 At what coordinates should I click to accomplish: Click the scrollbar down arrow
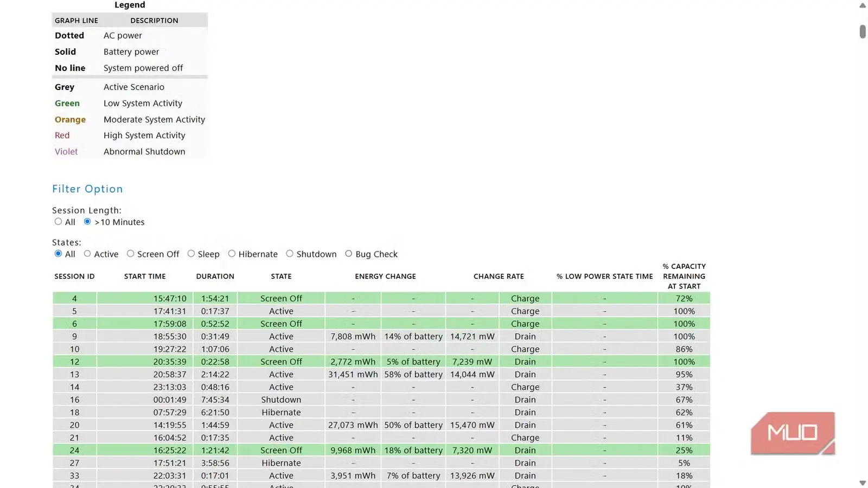[x=863, y=483]
